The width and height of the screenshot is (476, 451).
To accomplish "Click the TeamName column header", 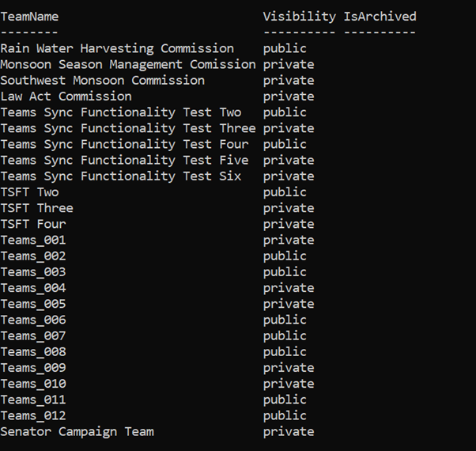I will point(29,17).
